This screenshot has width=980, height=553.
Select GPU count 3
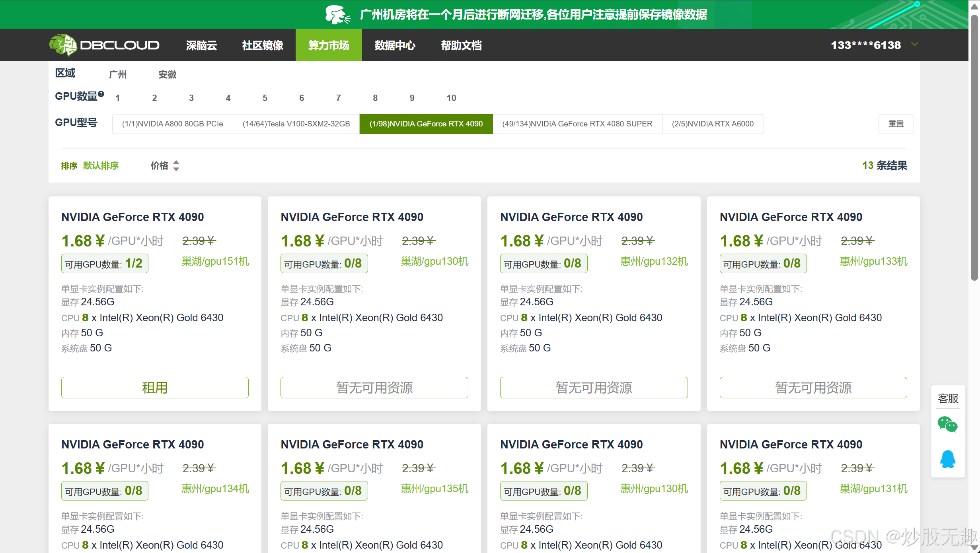pos(191,98)
